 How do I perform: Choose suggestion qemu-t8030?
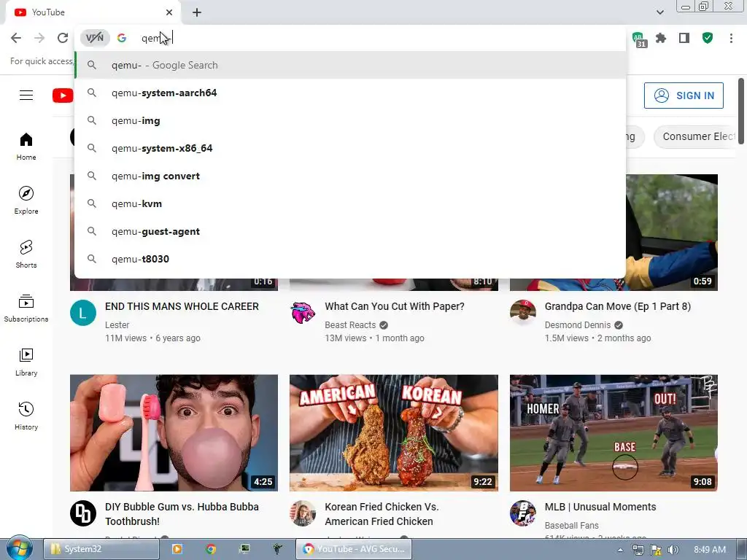coord(350,259)
